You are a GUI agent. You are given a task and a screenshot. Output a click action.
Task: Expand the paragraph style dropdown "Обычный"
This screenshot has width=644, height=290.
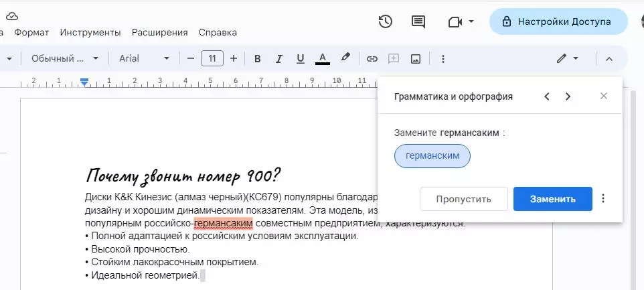[x=65, y=58]
